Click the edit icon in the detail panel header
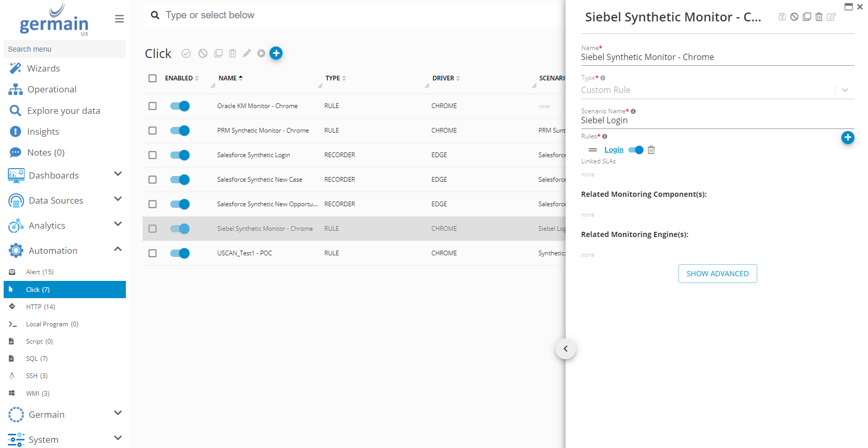The width and height of the screenshot is (868, 448). 831,17
